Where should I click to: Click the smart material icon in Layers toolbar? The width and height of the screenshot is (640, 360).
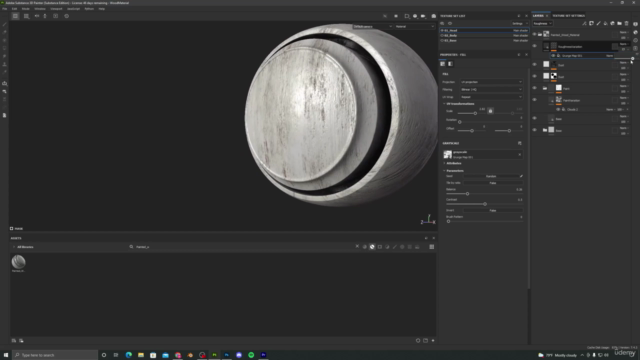612,24
